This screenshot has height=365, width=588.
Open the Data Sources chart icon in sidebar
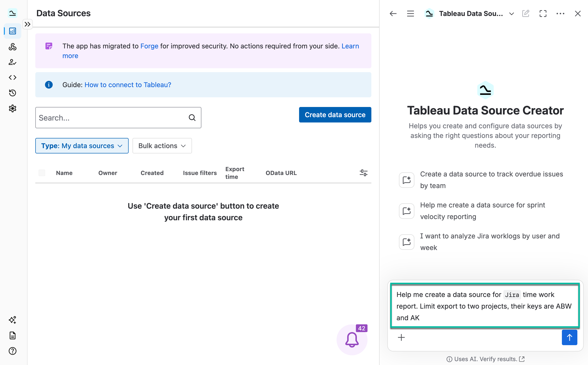13,31
